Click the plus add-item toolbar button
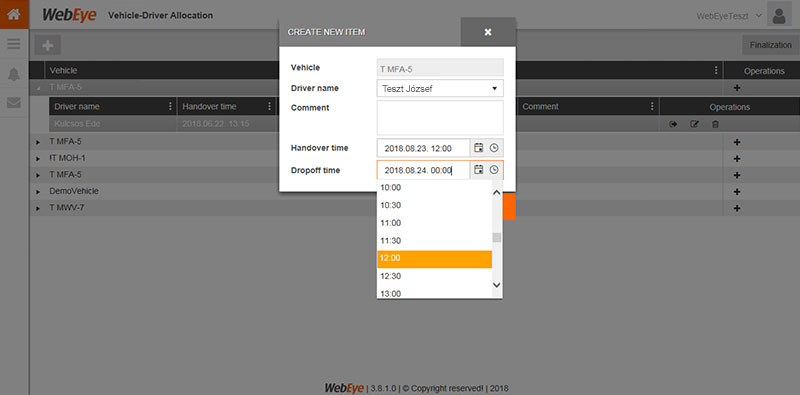Viewport: 800px width, 395px height. [47, 45]
